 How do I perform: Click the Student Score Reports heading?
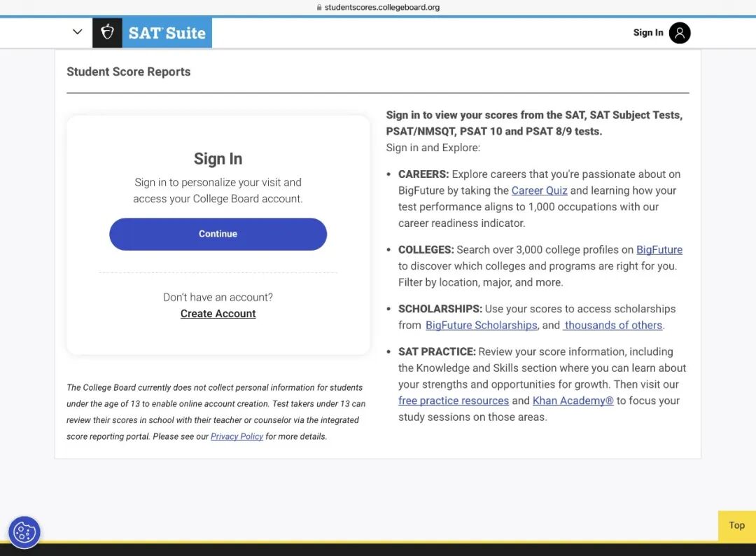tap(128, 71)
